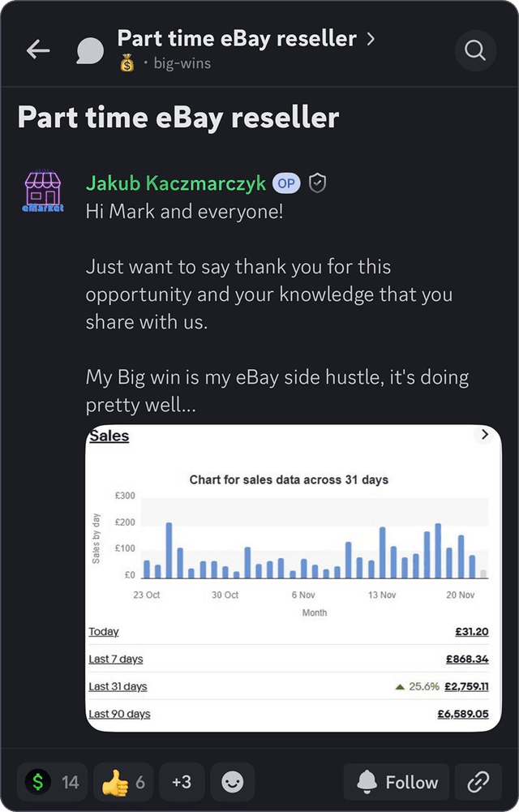Image resolution: width=519 pixels, height=812 pixels.
Task: Click the verified shield badge beside OP
Action: (x=316, y=183)
